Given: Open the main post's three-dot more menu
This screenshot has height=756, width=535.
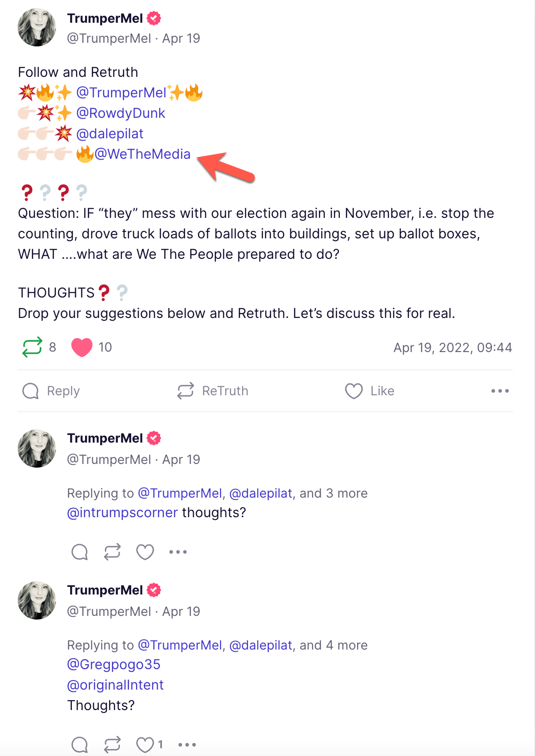Looking at the screenshot, I should [x=500, y=391].
